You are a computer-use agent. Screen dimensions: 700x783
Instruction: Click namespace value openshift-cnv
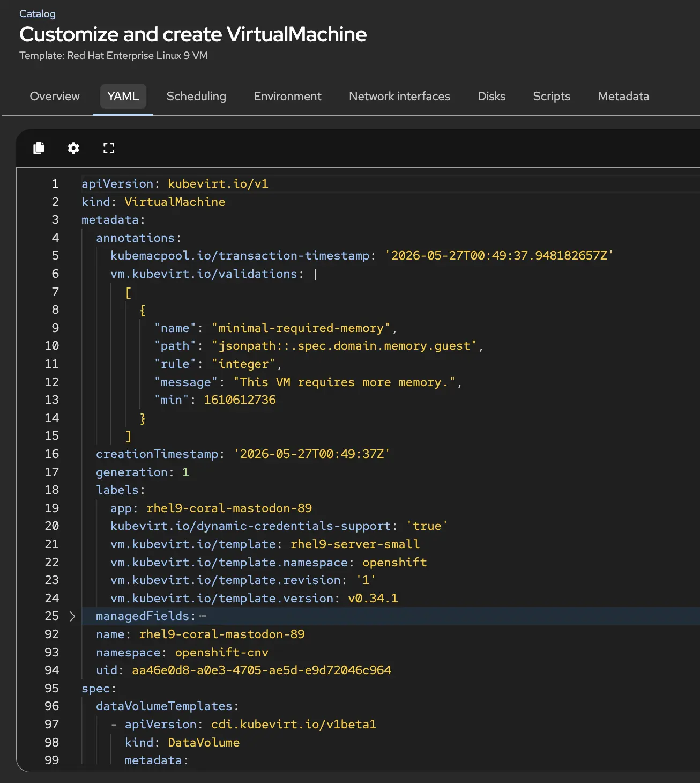pyautogui.click(x=221, y=653)
